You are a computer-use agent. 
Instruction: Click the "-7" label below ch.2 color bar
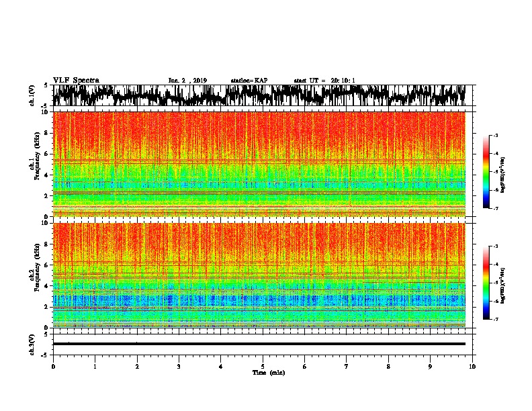(495, 319)
